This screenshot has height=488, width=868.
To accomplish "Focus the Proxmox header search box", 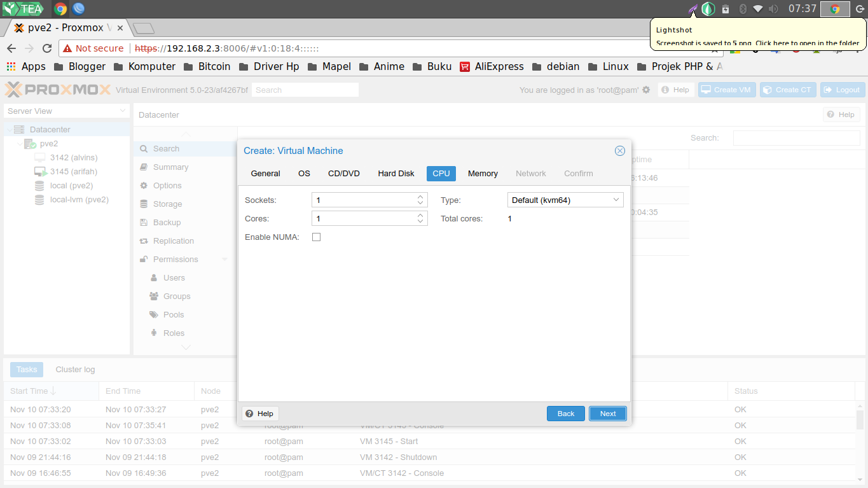I will [305, 90].
